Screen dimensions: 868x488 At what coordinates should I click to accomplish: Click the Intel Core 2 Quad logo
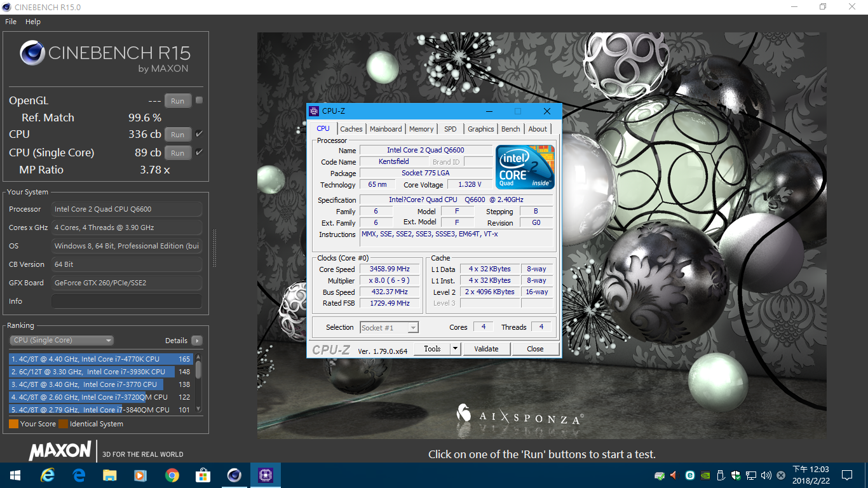point(525,167)
